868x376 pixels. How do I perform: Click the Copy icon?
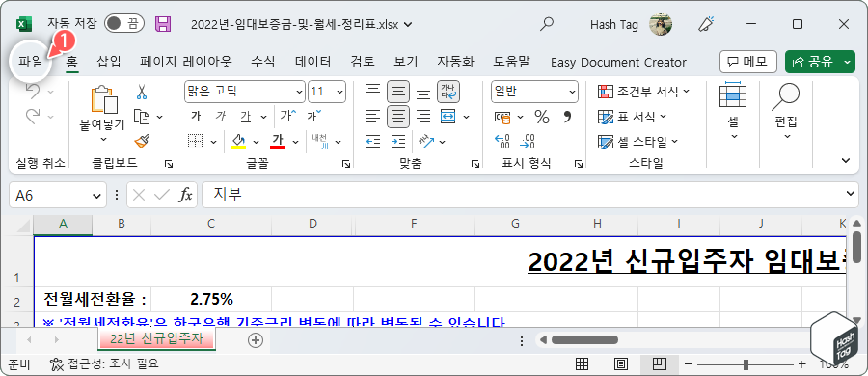143,117
